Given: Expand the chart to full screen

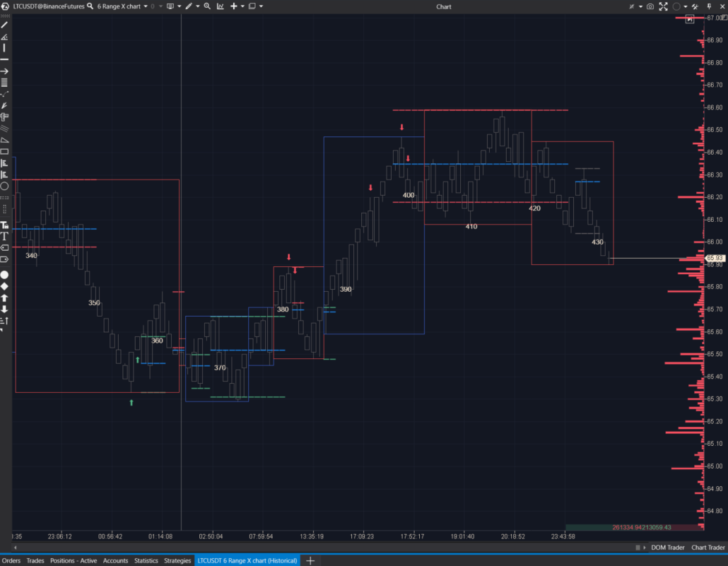Looking at the screenshot, I should coord(664,6).
